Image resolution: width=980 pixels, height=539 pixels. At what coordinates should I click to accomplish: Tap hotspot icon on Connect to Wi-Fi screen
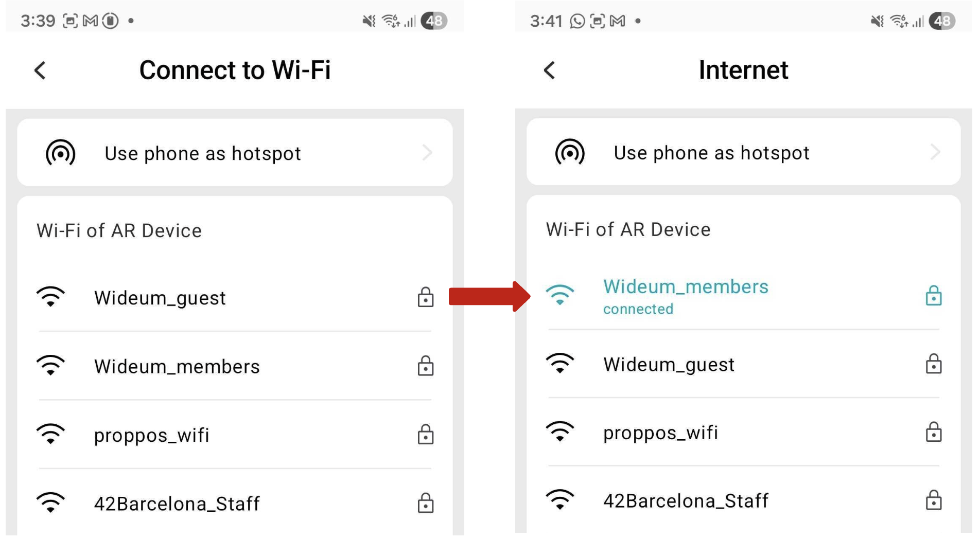[61, 153]
